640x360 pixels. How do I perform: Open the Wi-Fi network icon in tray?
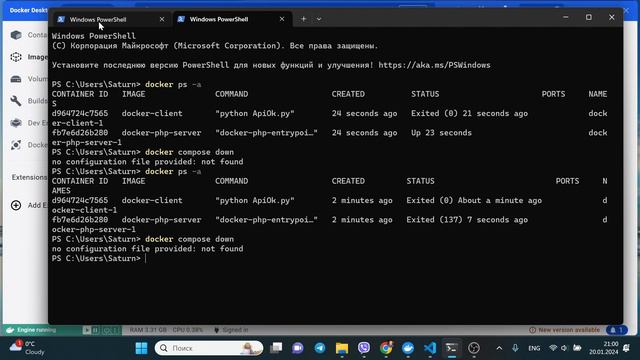pyautogui.click(x=553, y=348)
